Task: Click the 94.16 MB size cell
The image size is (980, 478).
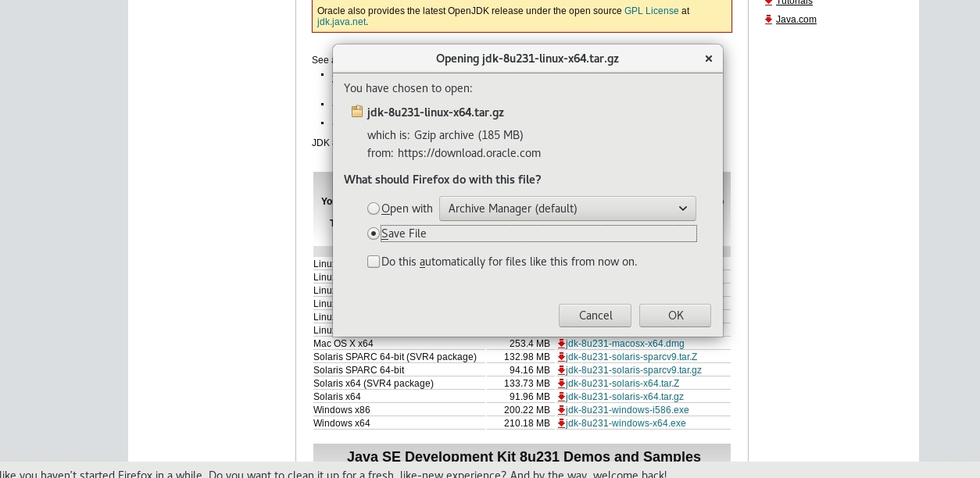Action: pyautogui.click(x=529, y=370)
